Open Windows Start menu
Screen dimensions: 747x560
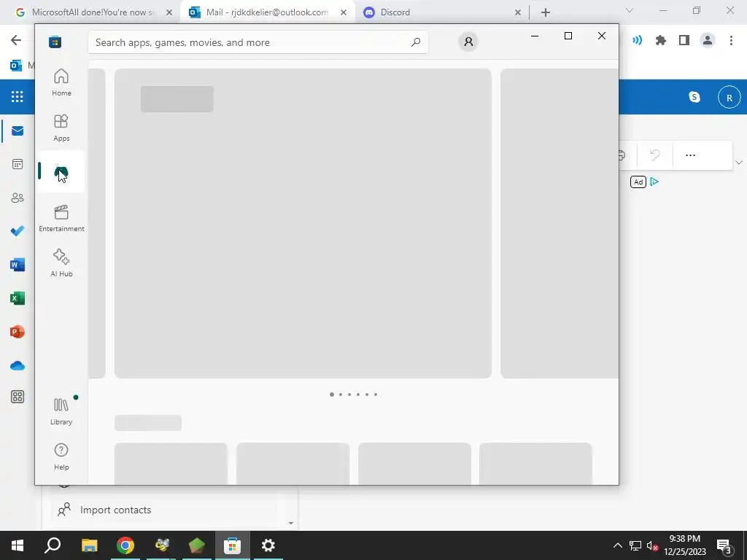click(x=18, y=545)
